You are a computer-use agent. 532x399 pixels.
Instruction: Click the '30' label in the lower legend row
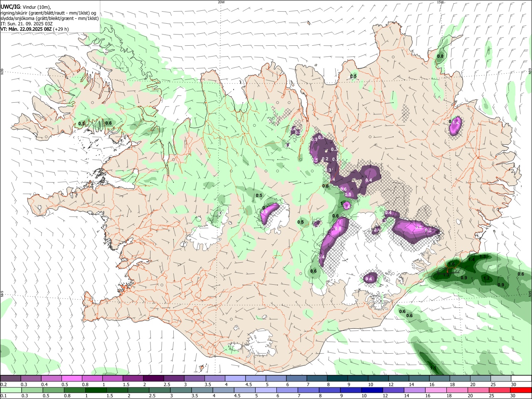[x=514, y=396]
